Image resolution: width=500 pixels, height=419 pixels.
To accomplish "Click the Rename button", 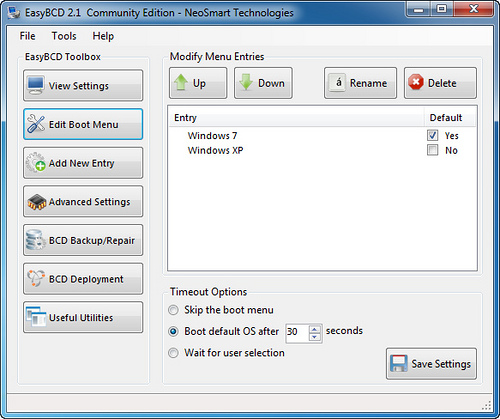I will point(360,83).
